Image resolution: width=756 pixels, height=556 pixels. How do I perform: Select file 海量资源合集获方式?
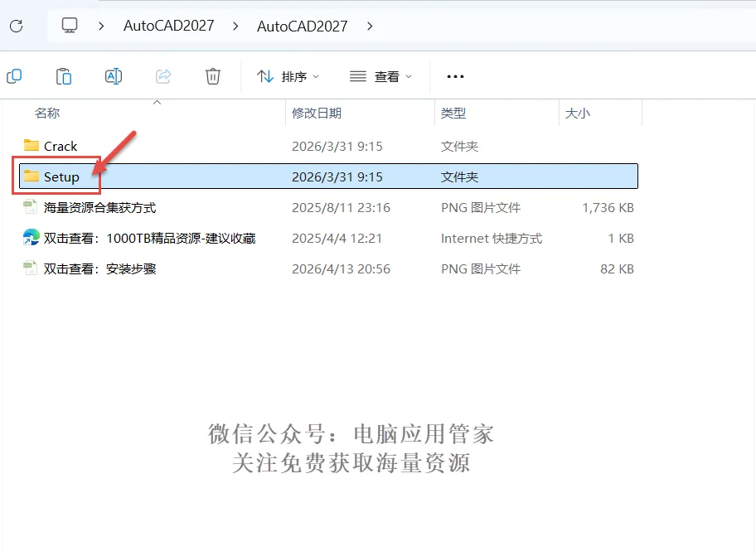(x=99, y=208)
